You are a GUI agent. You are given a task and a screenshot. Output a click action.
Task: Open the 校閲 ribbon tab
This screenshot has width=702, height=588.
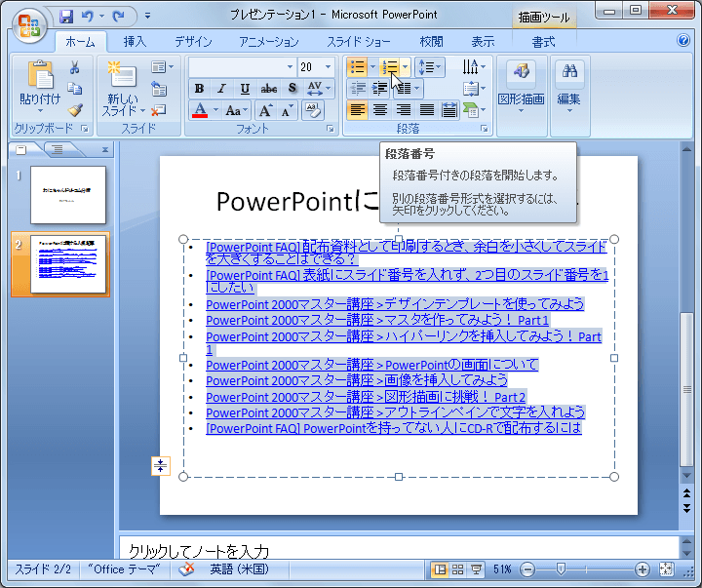tap(431, 42)
